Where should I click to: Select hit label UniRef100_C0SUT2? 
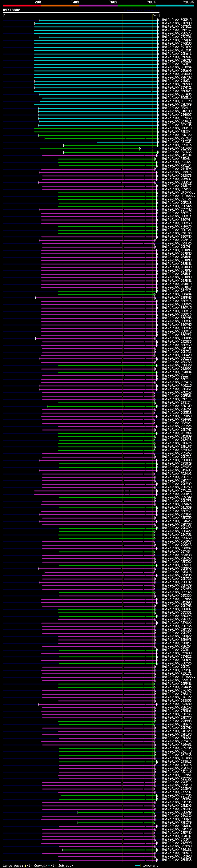[x=177, y=64]
